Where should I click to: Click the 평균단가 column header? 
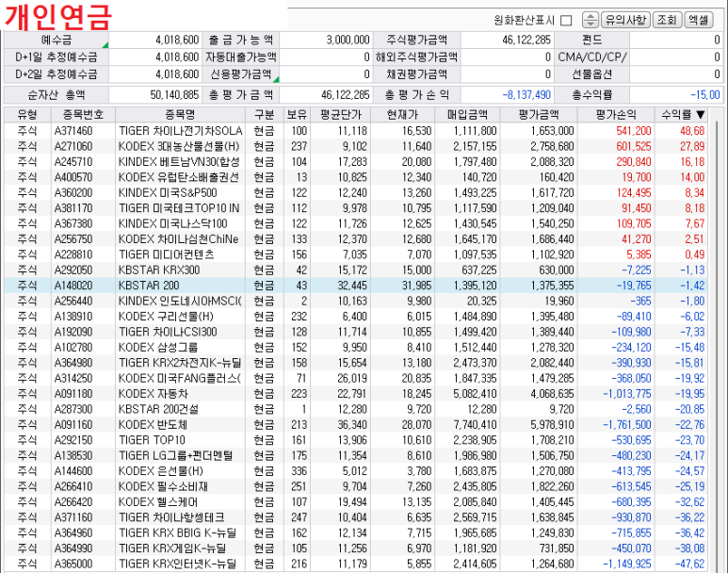coord(340,114)
